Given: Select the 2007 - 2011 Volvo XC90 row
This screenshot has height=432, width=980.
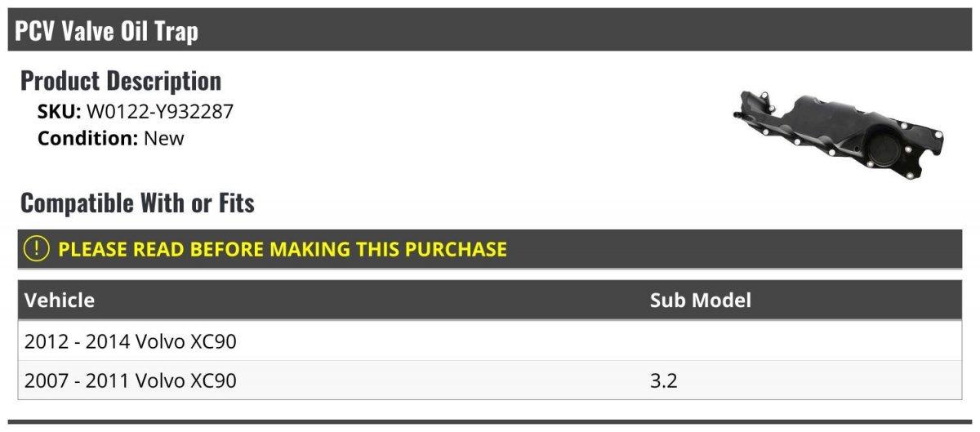Looking at the screenshot, I should tap(490, 380).
